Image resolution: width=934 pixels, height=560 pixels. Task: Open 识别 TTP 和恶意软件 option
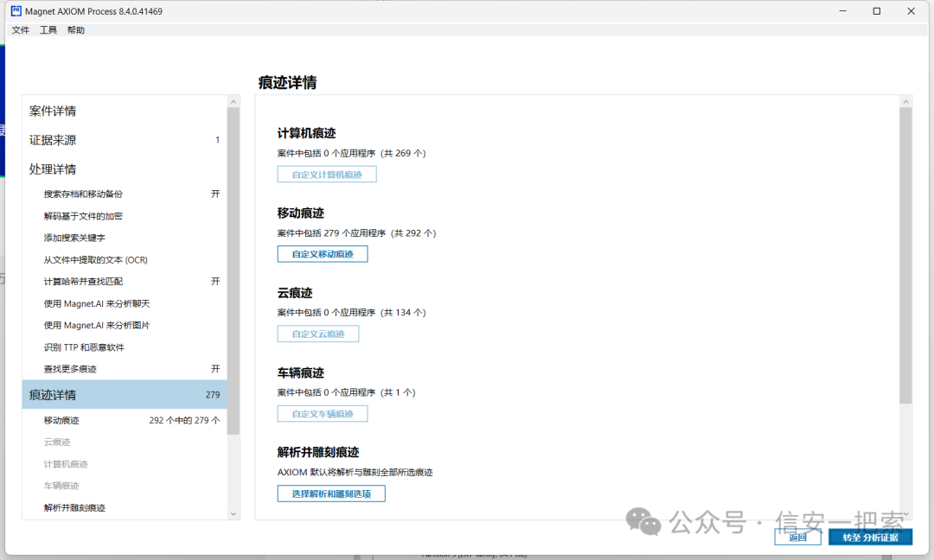point(125,347)
